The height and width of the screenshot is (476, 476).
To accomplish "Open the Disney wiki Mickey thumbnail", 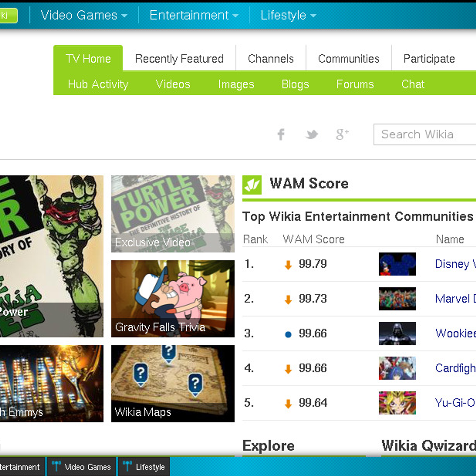I will click(x=397, y=264).
